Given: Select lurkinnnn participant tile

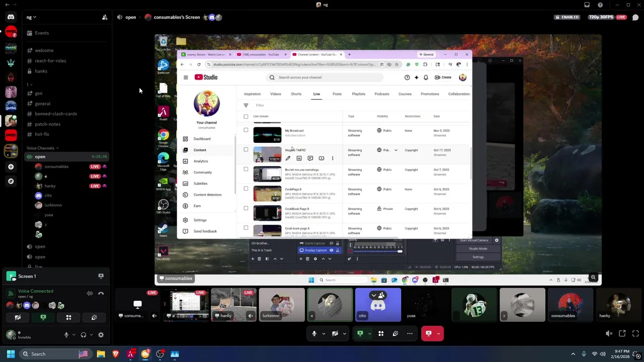Looking at the screenshot, I should point(282,305).
